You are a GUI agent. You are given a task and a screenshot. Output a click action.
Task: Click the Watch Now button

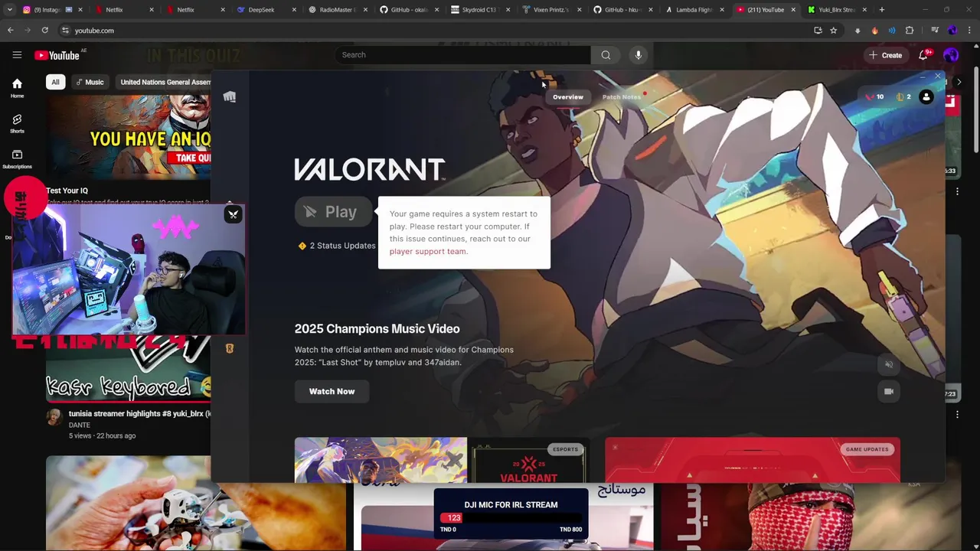332,391
